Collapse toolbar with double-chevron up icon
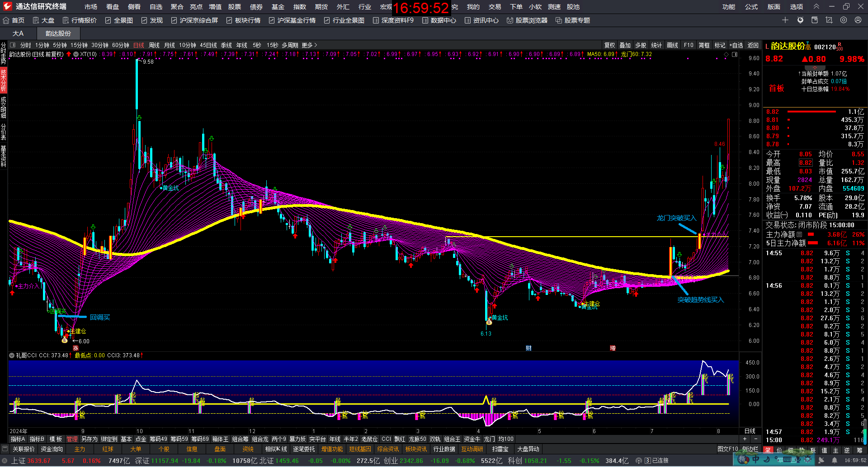The height and width of the screenshot is (467, 868). (x=816, y=6)
